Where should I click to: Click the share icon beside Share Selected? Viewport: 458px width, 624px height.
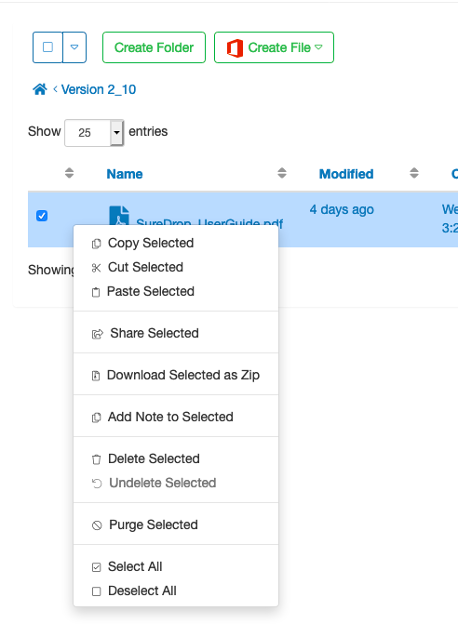click(97, 334)
